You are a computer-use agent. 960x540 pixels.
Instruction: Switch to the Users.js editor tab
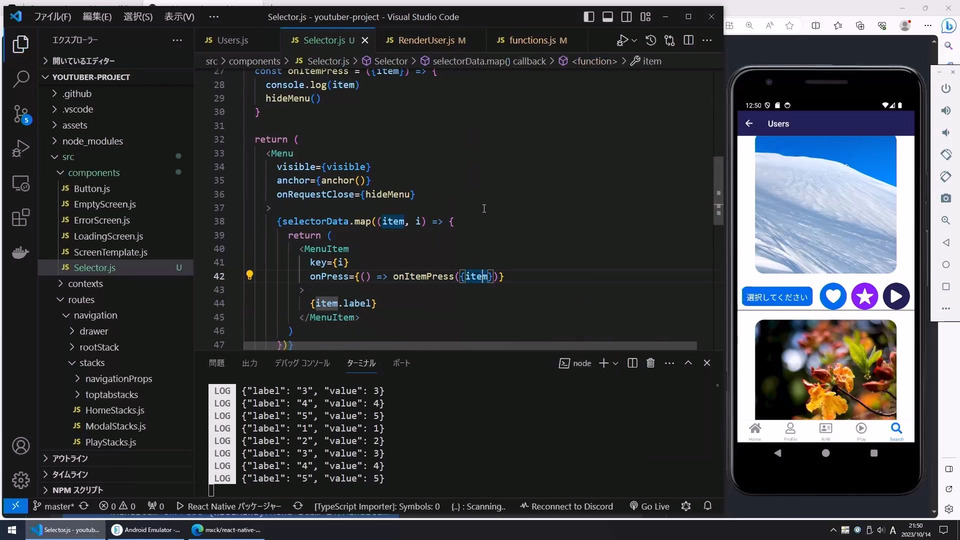tap(232, 40)
